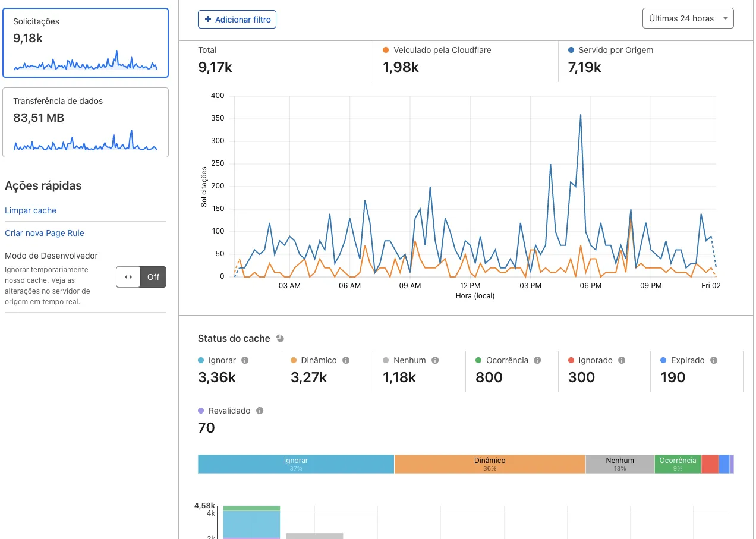The width and height of the screenshot is (756, 539).
Task: Click the 06 PM axis tick label
Action: tap(591, 286)
